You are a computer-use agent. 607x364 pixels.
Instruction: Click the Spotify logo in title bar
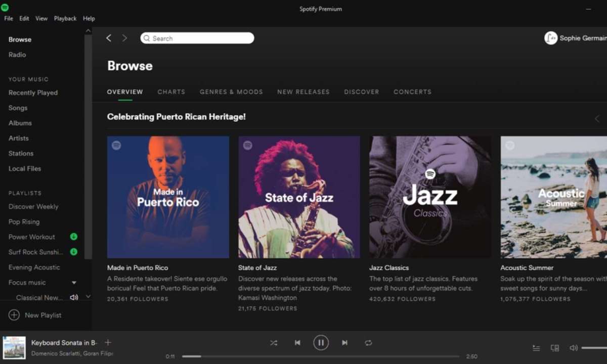[x=6, y=8]
